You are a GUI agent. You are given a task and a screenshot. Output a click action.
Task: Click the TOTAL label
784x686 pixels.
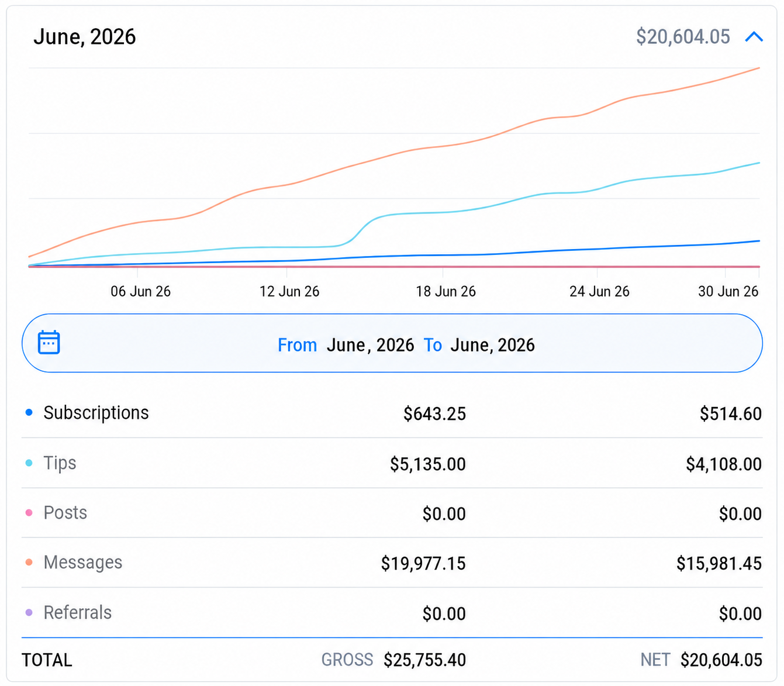47,660
